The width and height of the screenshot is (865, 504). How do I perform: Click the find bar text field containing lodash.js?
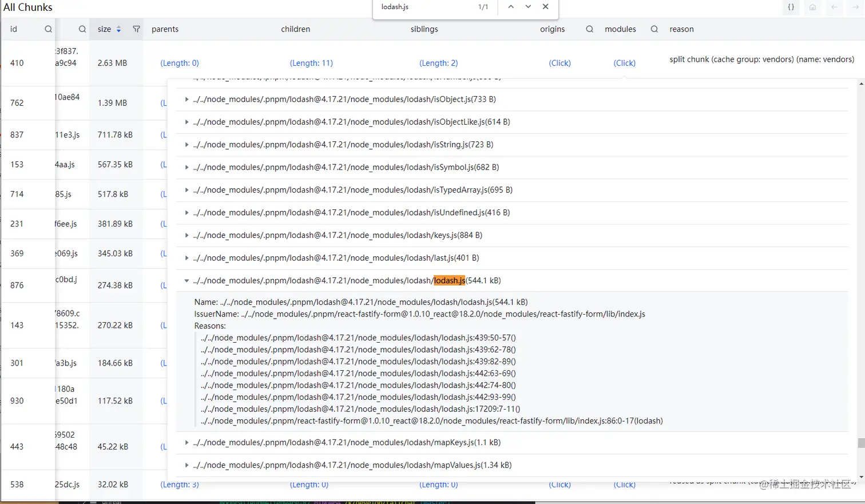(x=423, y=7)
